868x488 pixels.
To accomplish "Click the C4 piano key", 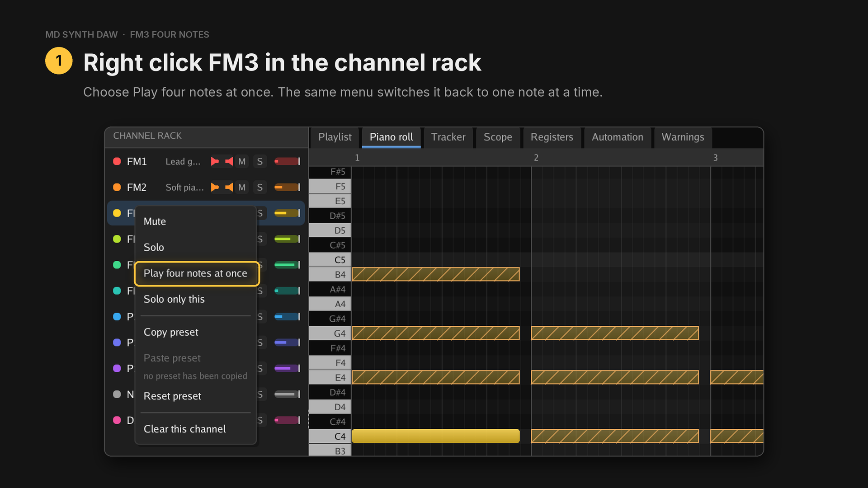I will (330, 436).
